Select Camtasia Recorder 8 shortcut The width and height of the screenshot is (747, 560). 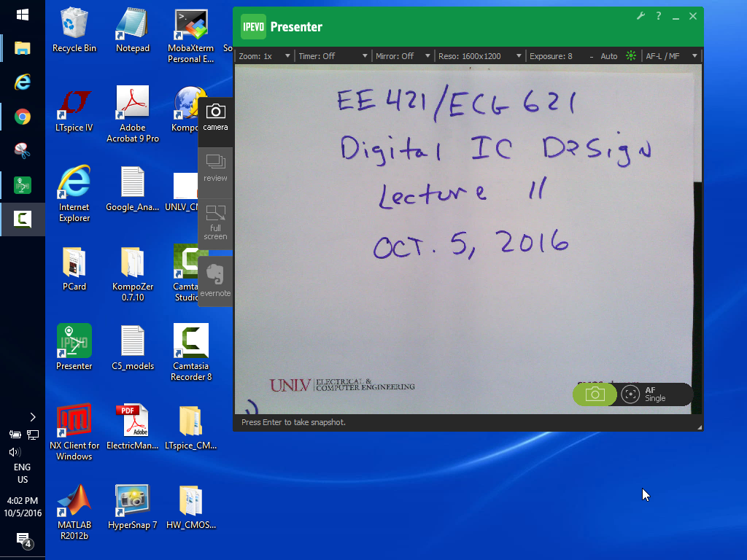click(x=190, y=353)
